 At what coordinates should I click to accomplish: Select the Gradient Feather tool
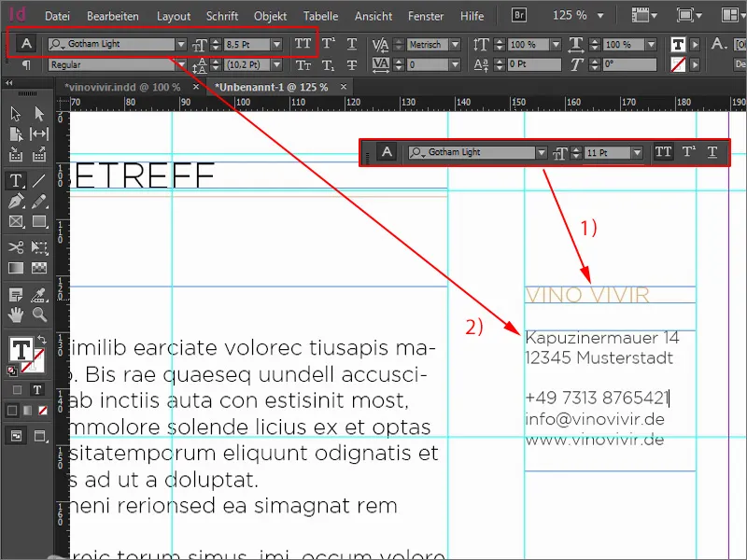click(39, 268)
